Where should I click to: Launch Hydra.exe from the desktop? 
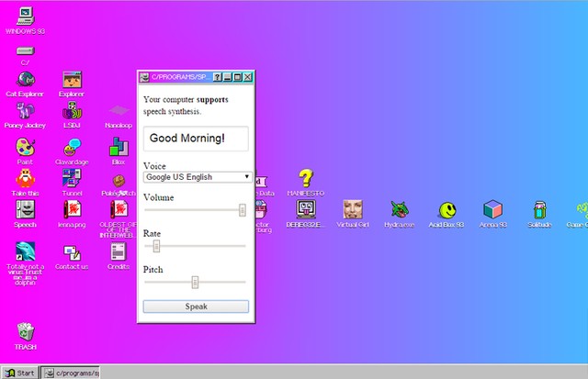click(x=400, y=209)
